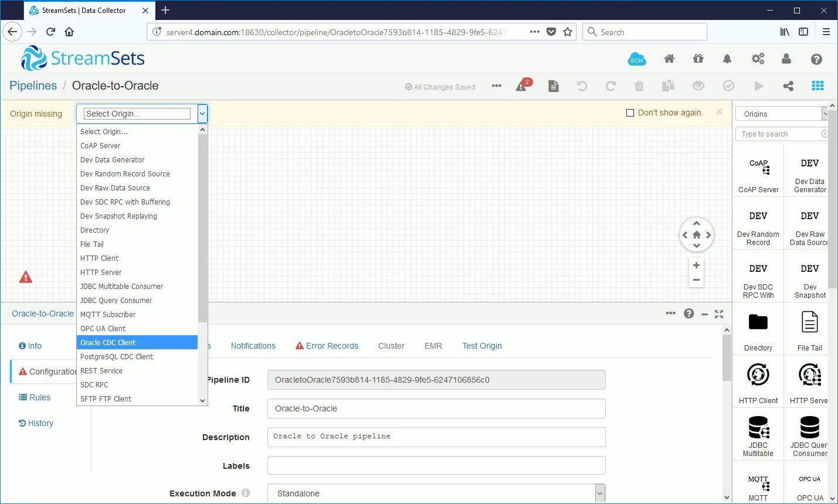The image size is (838, 504).
Task: Choose PostgreSQL CDC Client from origin list
Action: [x=137, y=356]
